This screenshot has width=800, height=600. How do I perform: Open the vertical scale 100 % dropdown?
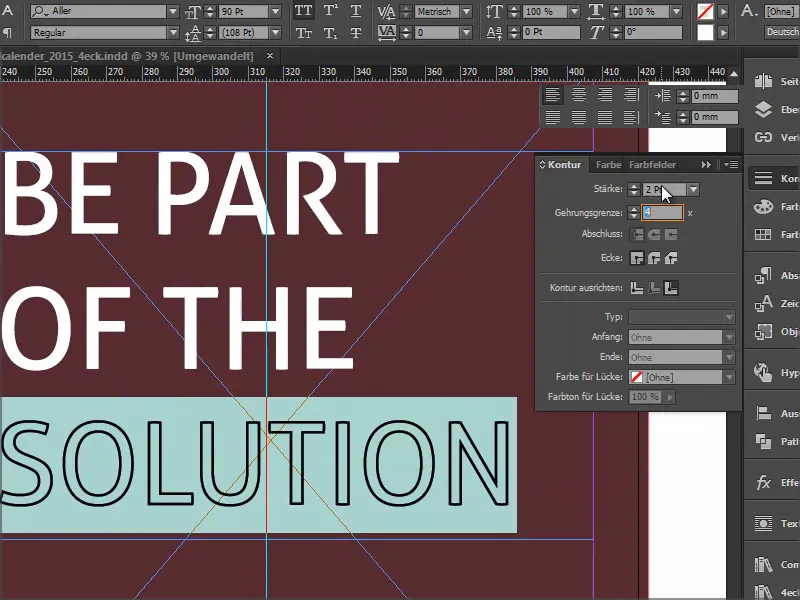574,11
